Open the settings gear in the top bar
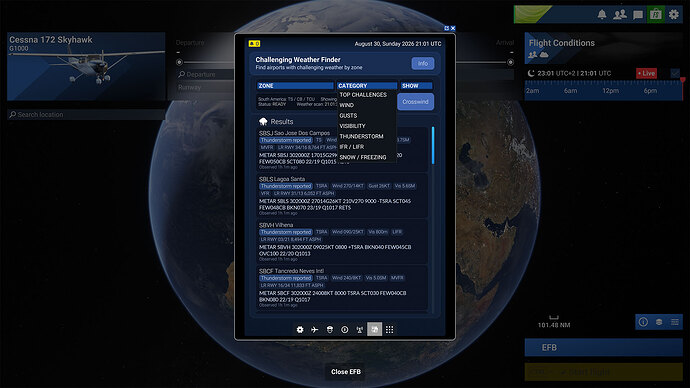This screenshot has height=388, width=690. [674, 15]
